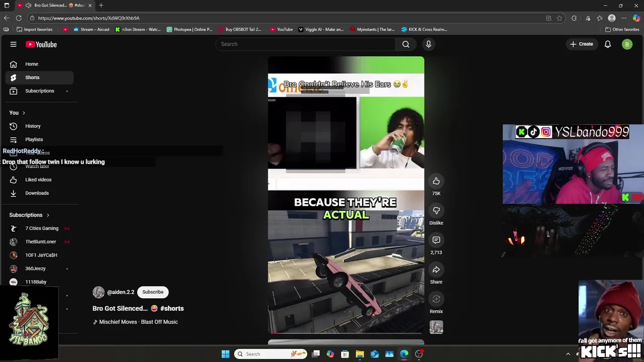The height and width of the screenshot is (362, 644).
Task: Click the search magnifier button
Action: (x=406, y=44)
